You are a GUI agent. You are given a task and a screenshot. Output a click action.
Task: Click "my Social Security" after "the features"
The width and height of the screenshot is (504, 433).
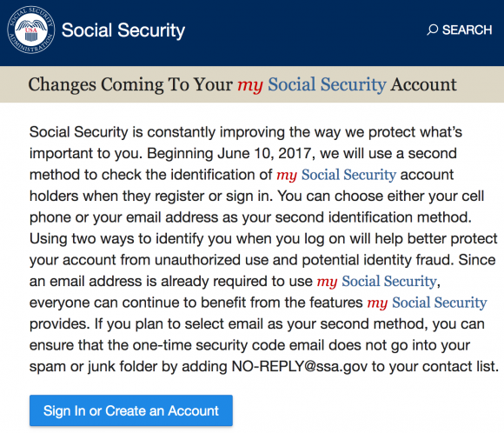coord(428,303)
